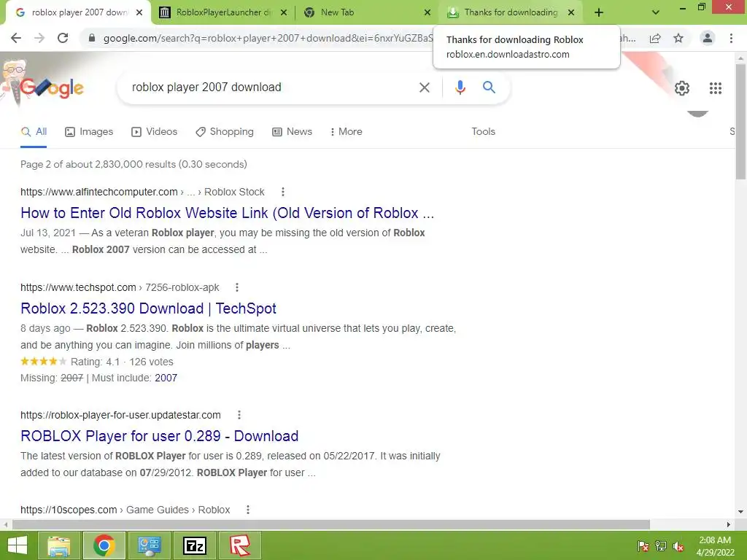Bookmark this page with star icon
The image size is (747, 560).
pyautogui.click(x=678, y=38)
